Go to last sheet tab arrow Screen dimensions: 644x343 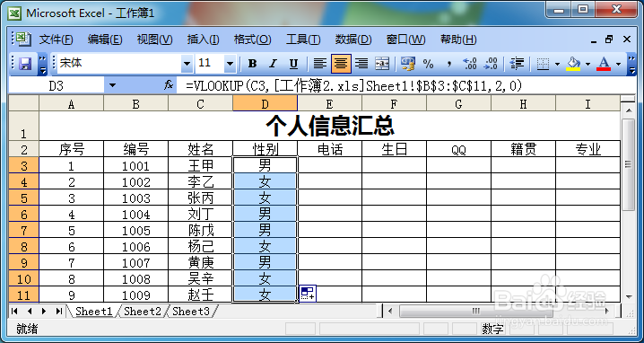[58, 311]
